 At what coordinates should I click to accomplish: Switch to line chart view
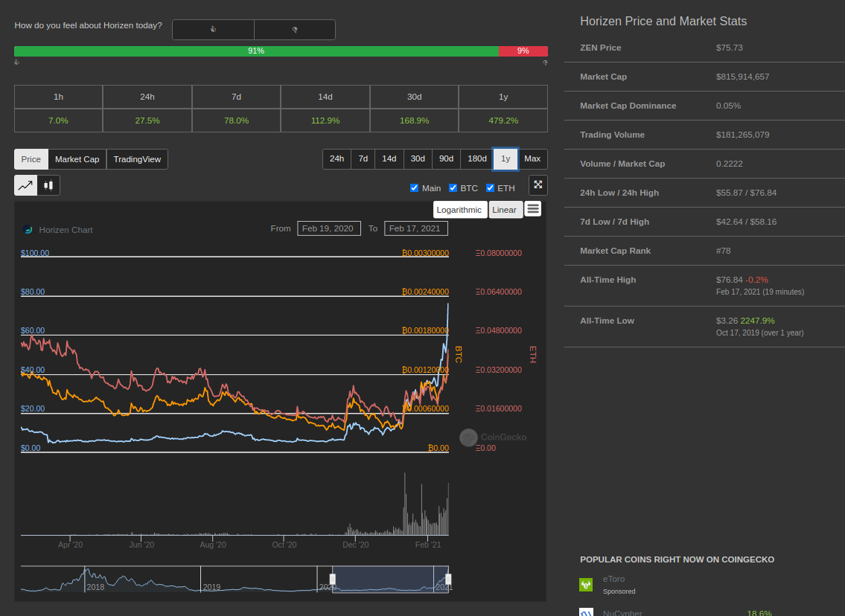[26, 185]
